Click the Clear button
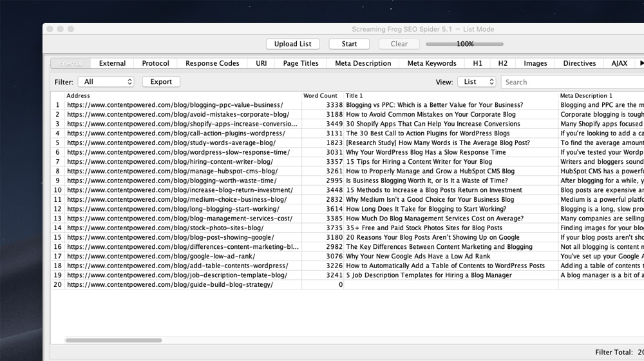Screen dimensions: 644x361 pyautogui.click(x=399, y=44)
